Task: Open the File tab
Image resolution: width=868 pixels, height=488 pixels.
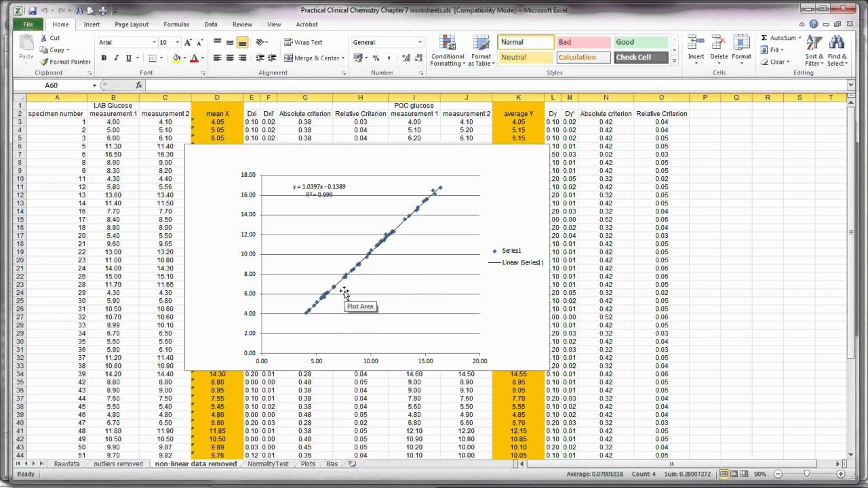Action: pyautogui.click(x=28, y=24)
